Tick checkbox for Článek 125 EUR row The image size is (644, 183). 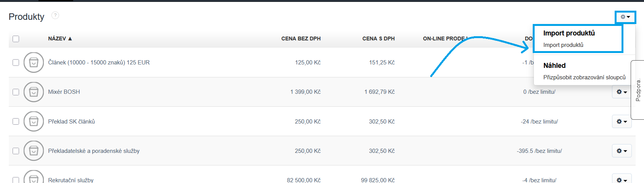pos(16,63)
